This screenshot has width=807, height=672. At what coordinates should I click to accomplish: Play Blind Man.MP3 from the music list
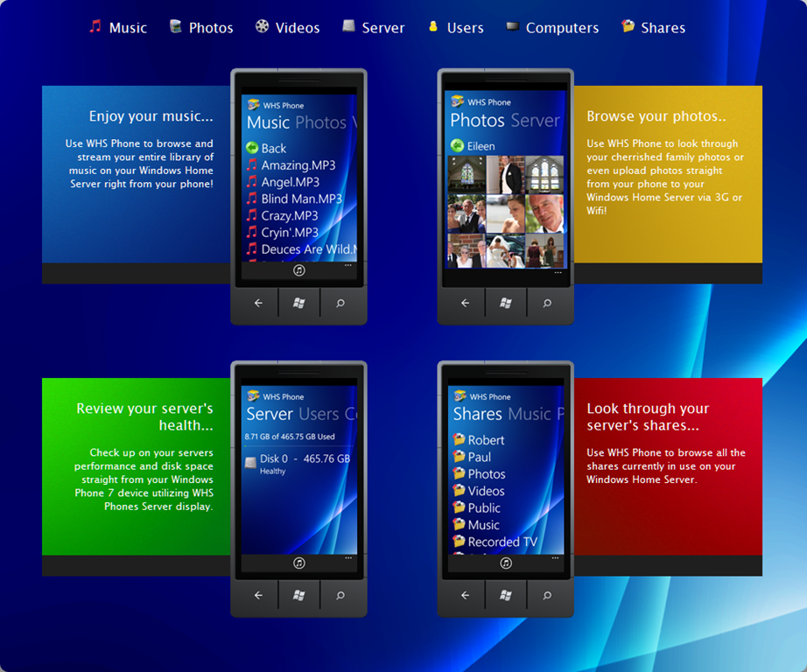pyautogui.click(x=294, y=199)
